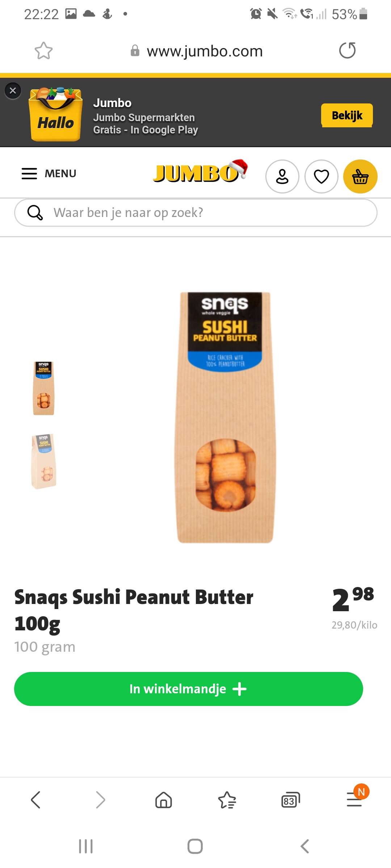Open the account profile icon
The height and width of the screenshot is (868, 391).
click(x=282, y=176)
